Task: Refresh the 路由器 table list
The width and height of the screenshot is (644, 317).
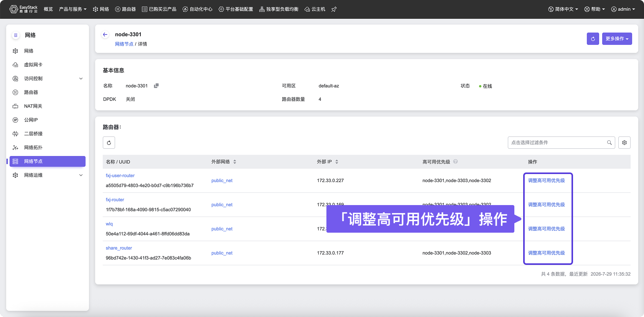Action: click(x=109, y=143)
